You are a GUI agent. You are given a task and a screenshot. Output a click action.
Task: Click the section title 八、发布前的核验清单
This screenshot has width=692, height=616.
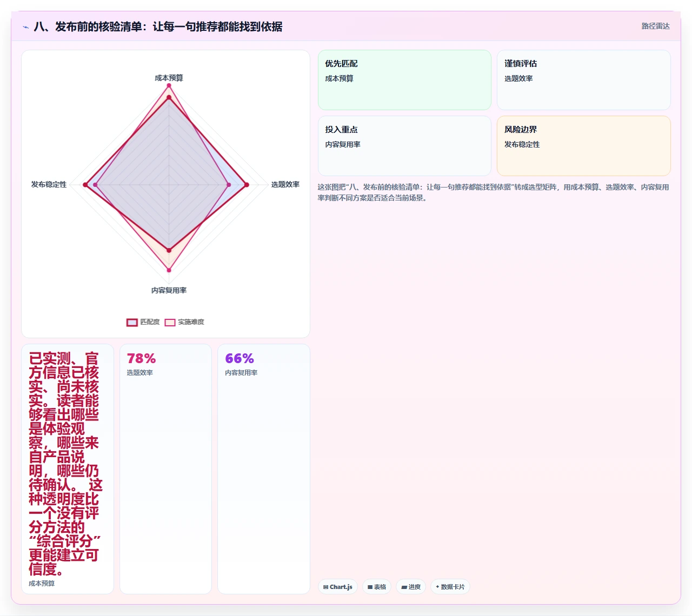tap(158, 26)
